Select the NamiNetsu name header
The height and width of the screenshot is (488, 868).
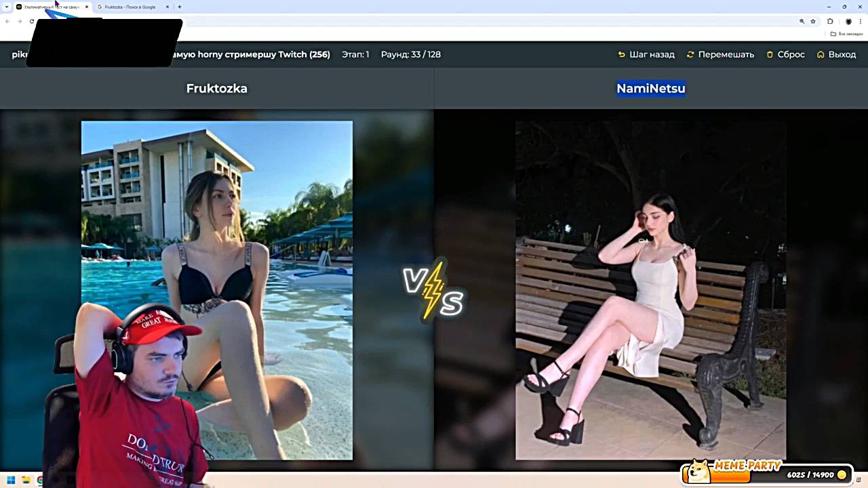pos(651,88)
